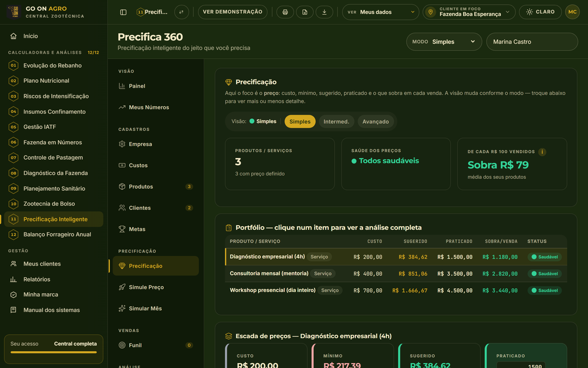Open 08 Diagnóstico da Fazenda
This screenshot has width=588, height=368.
click(53, 173)
